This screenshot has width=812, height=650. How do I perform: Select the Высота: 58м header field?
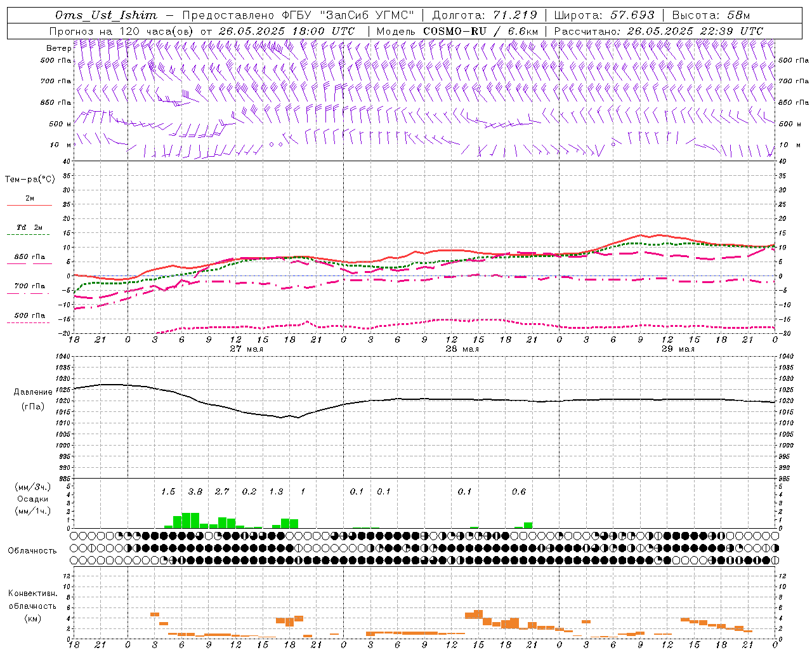(710, 15)
